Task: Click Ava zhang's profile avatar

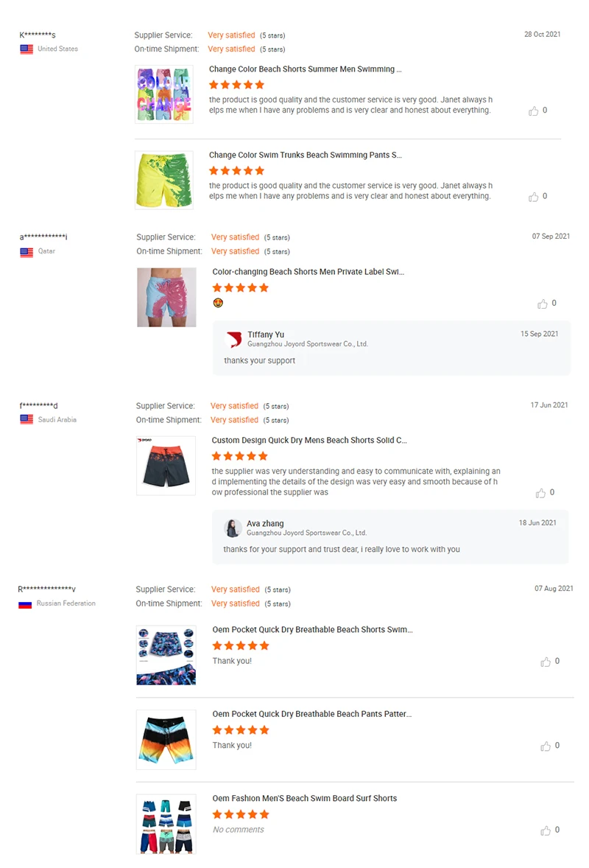Action: (x=233, y=528)
